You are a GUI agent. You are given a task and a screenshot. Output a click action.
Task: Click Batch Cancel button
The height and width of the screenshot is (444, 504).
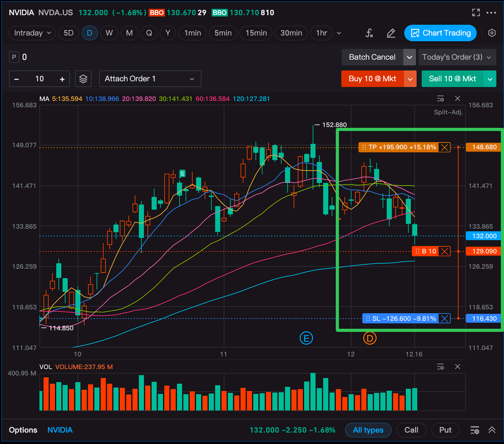(x=372, y=57)
